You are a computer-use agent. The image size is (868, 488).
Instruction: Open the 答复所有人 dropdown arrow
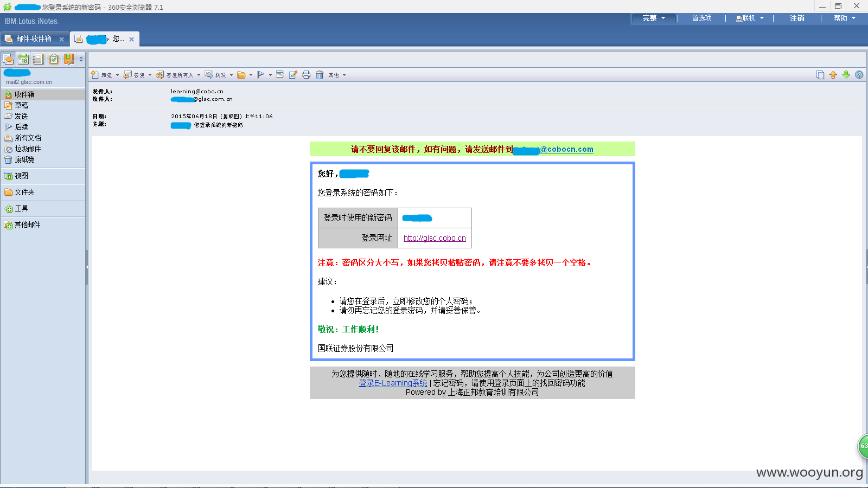pyautogui.click(x=199, y=75)
